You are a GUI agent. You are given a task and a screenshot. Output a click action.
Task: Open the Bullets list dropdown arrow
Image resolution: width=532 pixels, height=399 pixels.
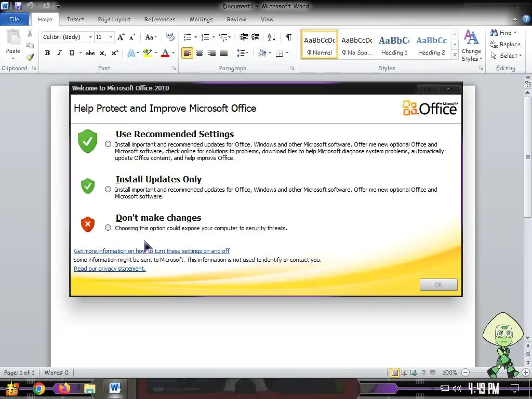pyautogui.click(x=195, y=37)
